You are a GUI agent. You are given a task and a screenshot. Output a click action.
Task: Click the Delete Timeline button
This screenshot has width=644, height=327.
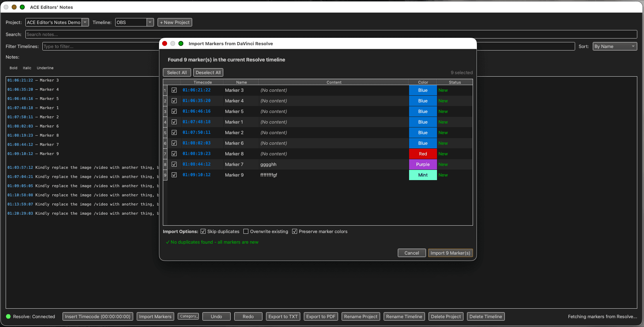tap(486, 316)
